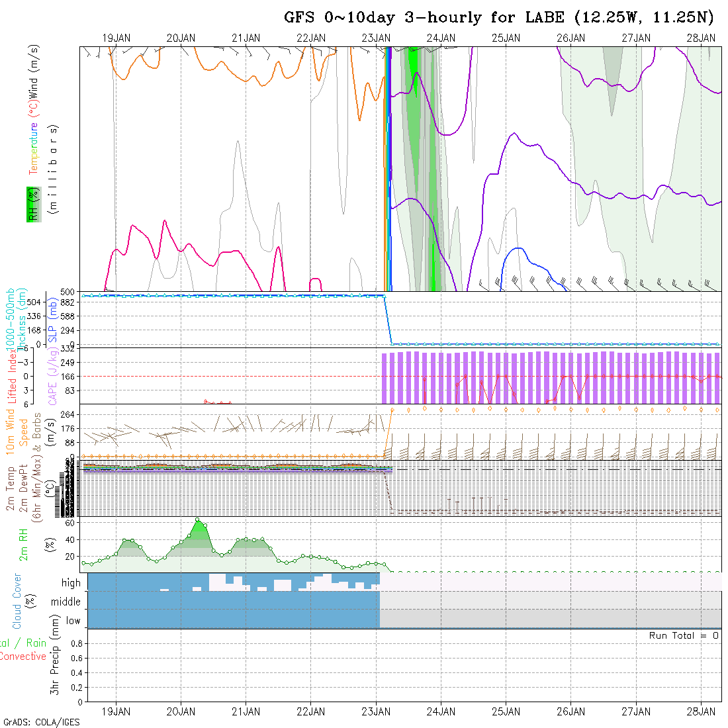Click the '2m Temp' axis label

point(10,488)
